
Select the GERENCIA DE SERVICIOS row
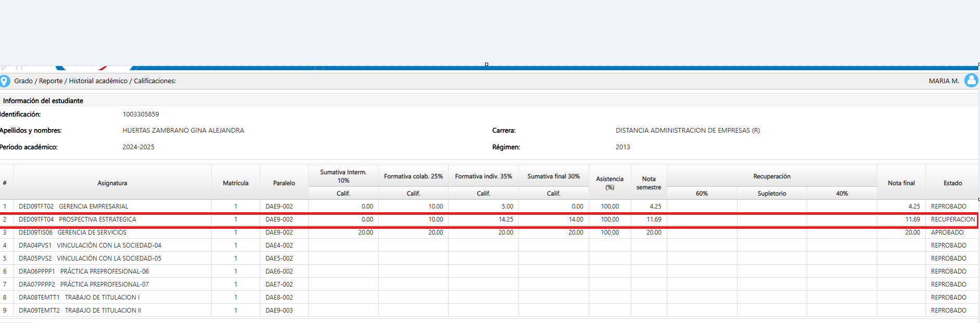pyautogui.click(x=490, y=232)
